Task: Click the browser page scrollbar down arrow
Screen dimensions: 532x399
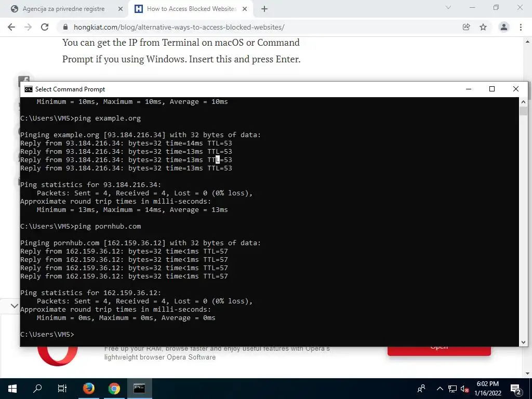Action: point(528,374)
